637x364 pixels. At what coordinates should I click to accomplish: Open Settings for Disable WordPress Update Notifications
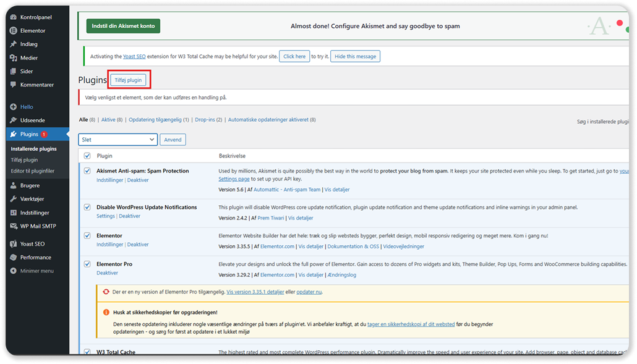coord(106,216)
